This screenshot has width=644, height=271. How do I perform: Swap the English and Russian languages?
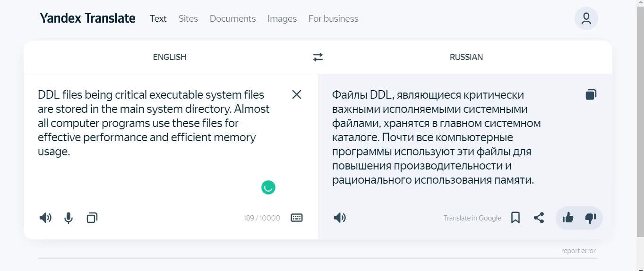pyautogui.click(x=318, y=57)
